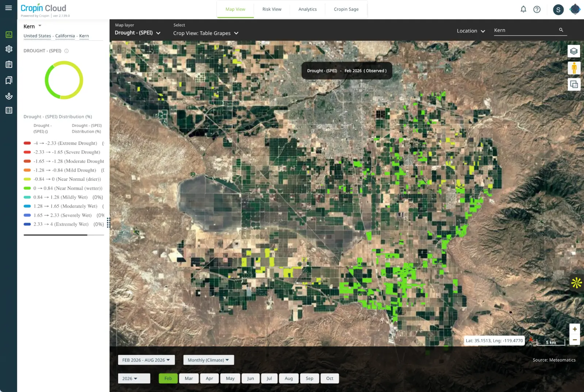Open the user profile avatar S
This screenshot has width=584, height=392.
(x=558, y=10)
